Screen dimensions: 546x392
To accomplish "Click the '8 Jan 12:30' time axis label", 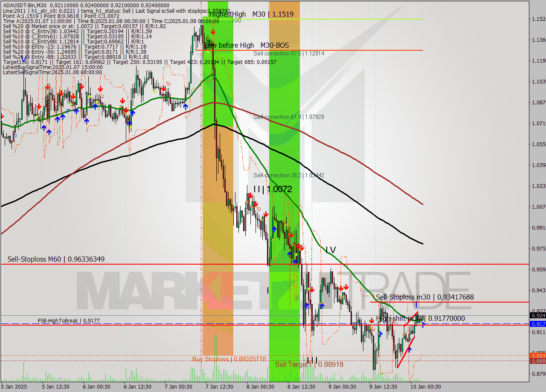I will [301, 387].
